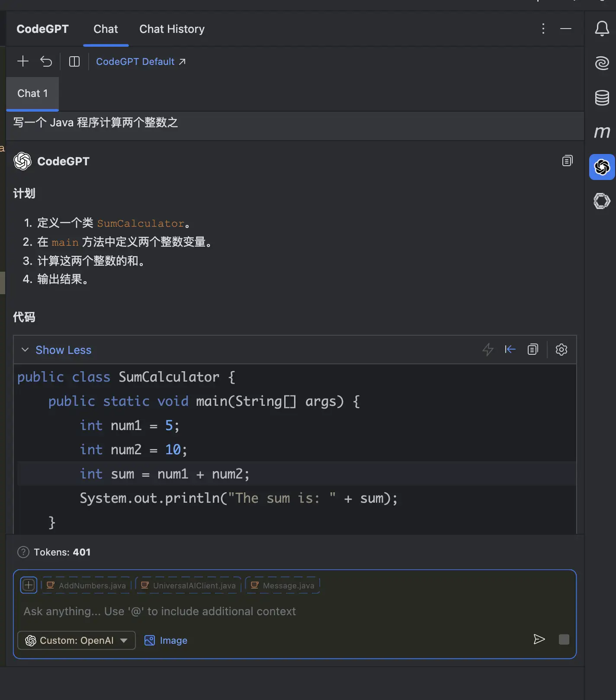Viewport: 616px width, 700px height.
Task: Click the 代码 heading
Action: pyautogui.click(x=24, y=317)
